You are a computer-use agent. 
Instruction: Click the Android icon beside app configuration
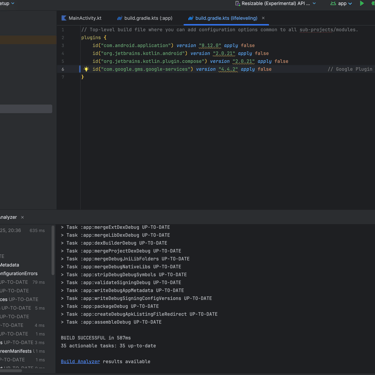(333, 3)
